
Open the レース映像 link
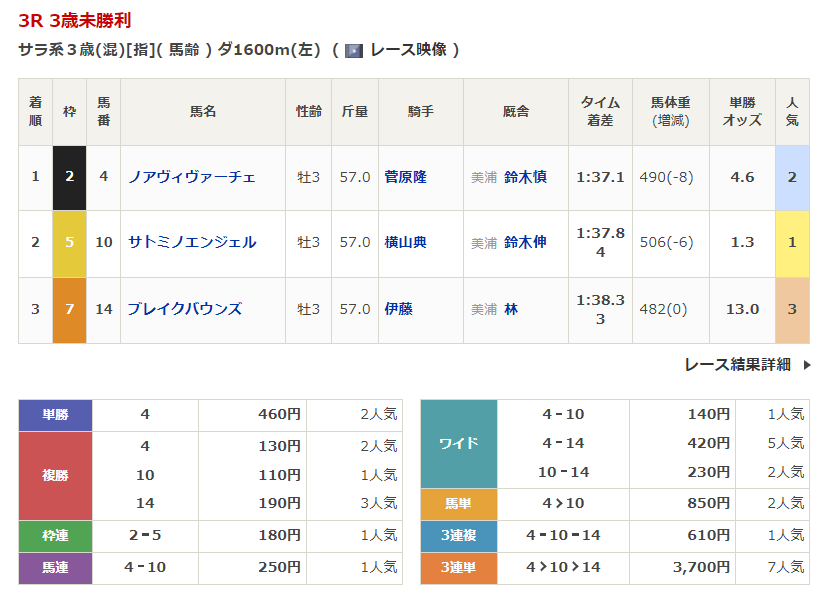[x=408, y=50]
